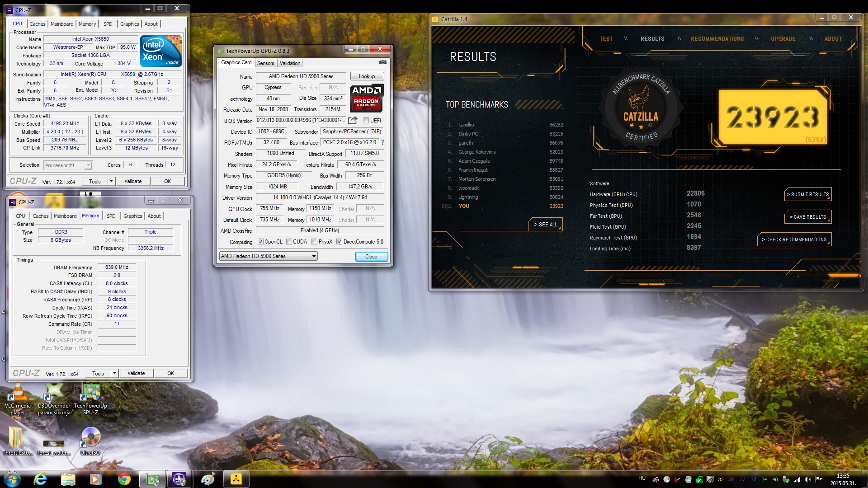
Task: Open VLC media player desktop shortcut
Action: pos(18,399)
